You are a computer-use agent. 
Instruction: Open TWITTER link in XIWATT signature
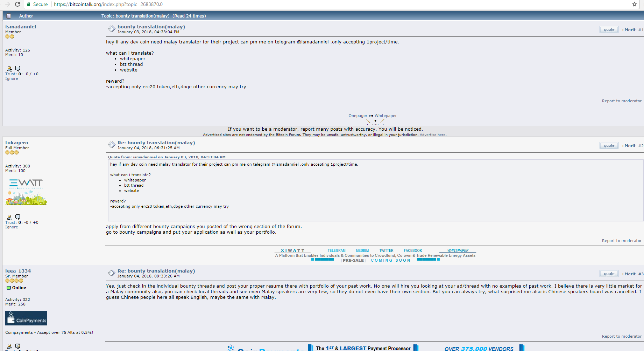[x=386, y=250]
